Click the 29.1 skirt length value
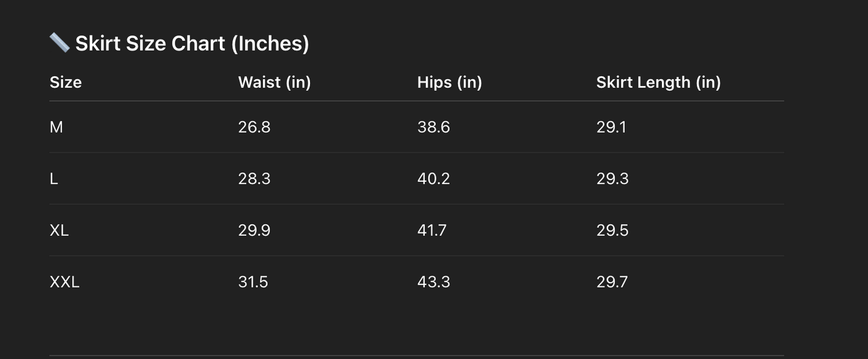The width and height of the screenshot is (868, 359). pos(612,127)
